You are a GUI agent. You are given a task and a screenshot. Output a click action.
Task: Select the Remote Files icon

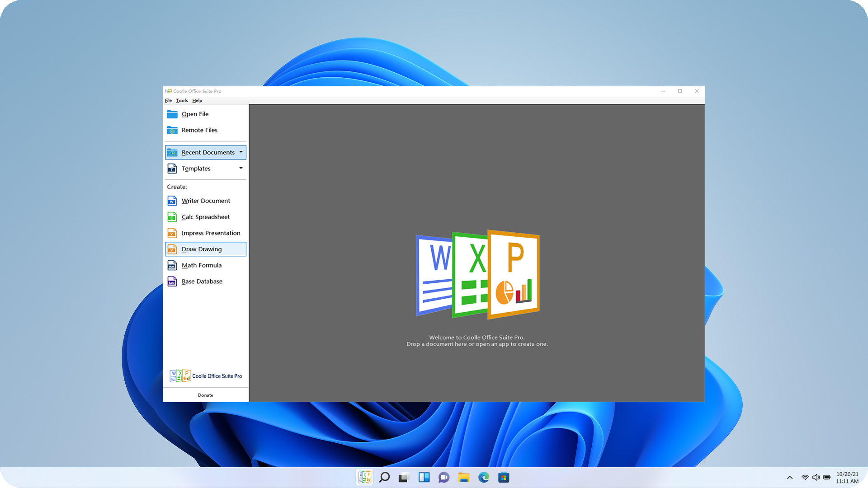point(172,130)
